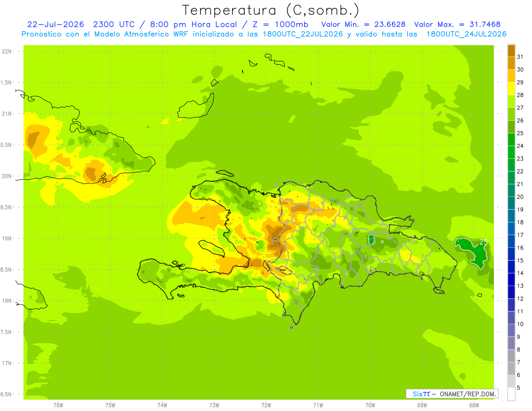Click the "17N" latitude label
Image resolution: width=532 pixels, height=411 pixels.
click(6, 363)
